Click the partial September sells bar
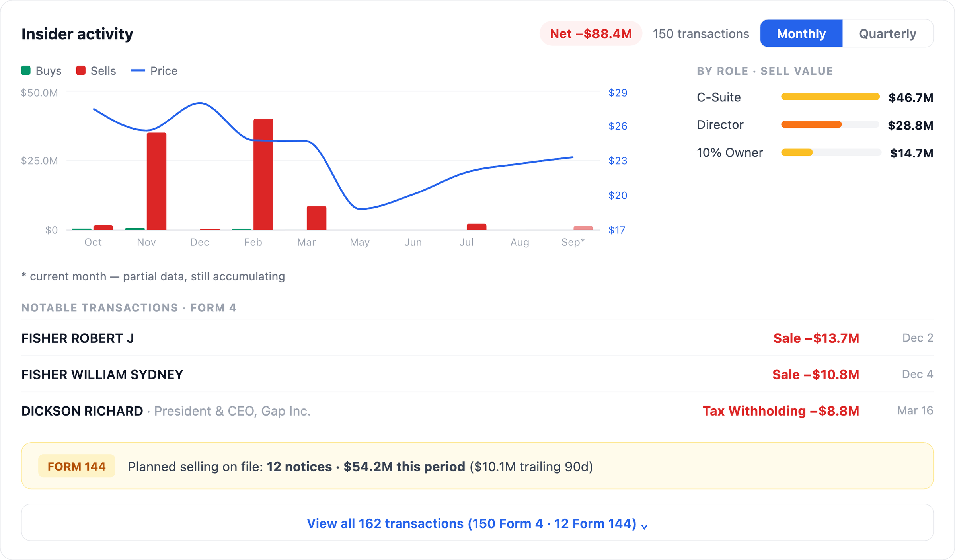This screenshot has height=560, width=955. pyautogui.click(x=583, y=228)
